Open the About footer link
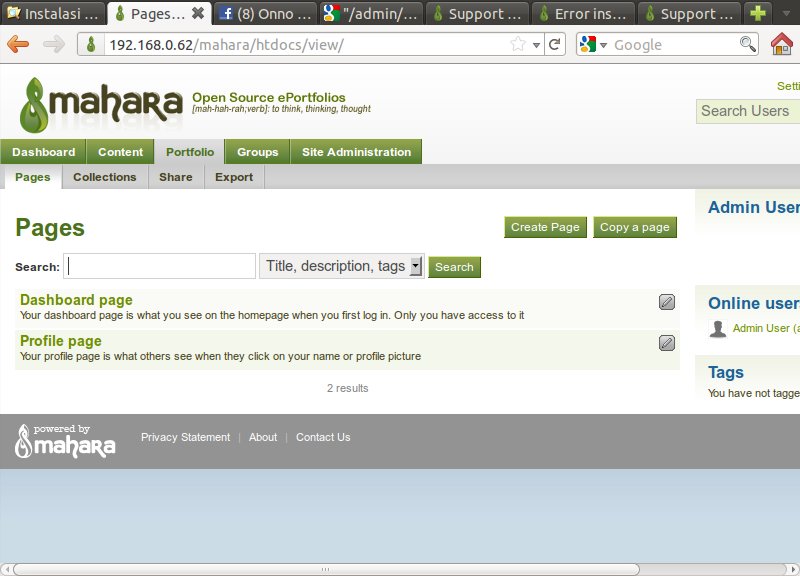The width and height of the screenshot is (800, 576). [263, 437]
